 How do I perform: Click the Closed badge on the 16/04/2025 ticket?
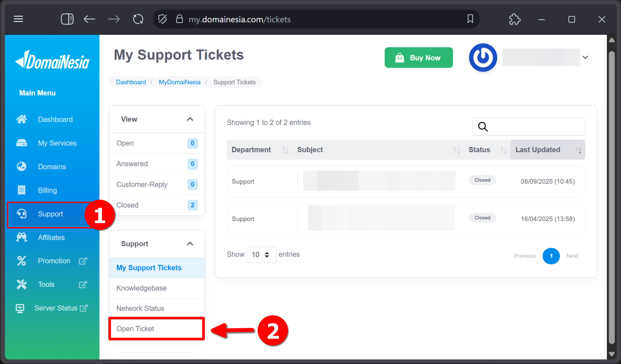tap(482, 218)
